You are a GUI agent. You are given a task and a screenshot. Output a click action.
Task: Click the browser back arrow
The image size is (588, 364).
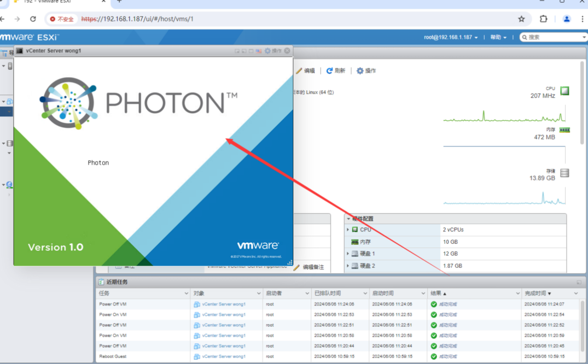(x=2, y=19)
